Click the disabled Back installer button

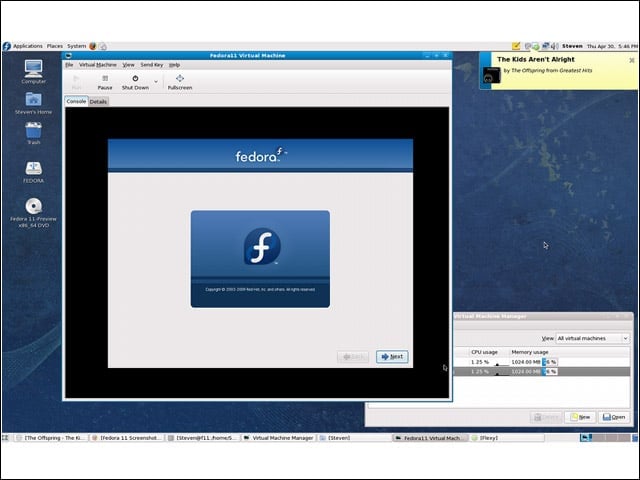(353, 357)
